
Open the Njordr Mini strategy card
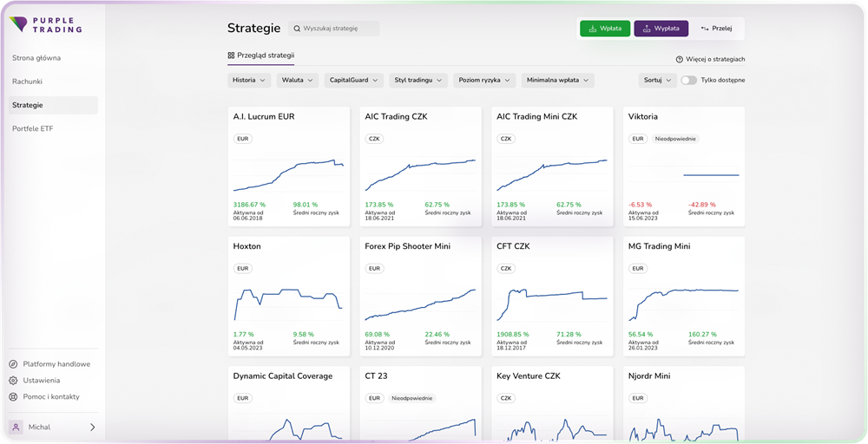(684, 403)
